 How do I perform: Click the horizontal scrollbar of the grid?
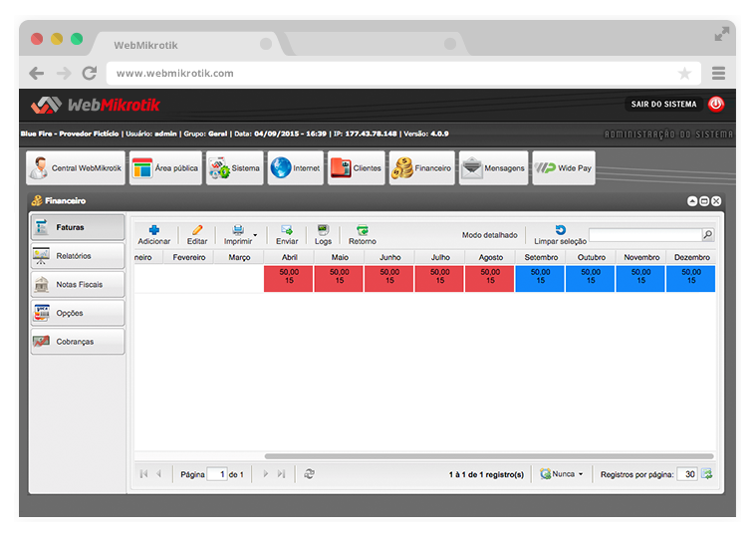click(x=488, y=456)
